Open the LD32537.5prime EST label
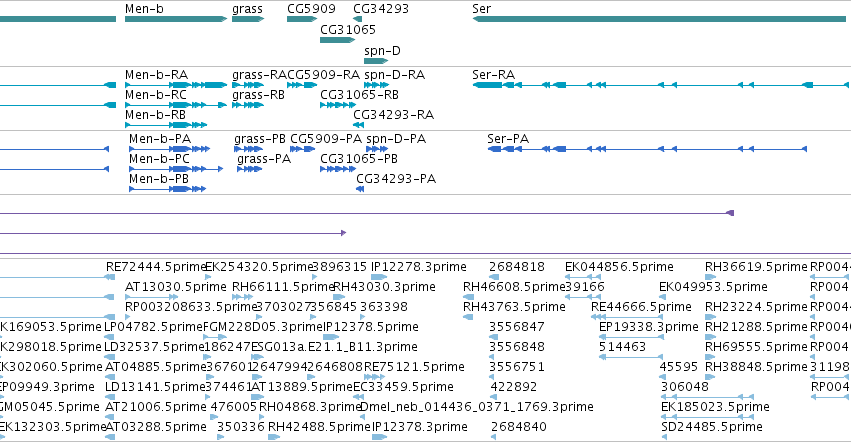Image resolution: width=851 pixels, height=442 pixels. (155, 347)
